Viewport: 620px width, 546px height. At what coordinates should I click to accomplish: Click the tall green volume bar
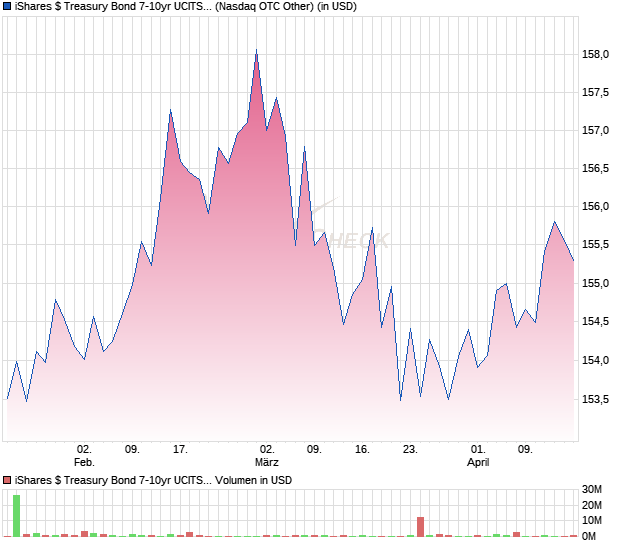(16, 515)
